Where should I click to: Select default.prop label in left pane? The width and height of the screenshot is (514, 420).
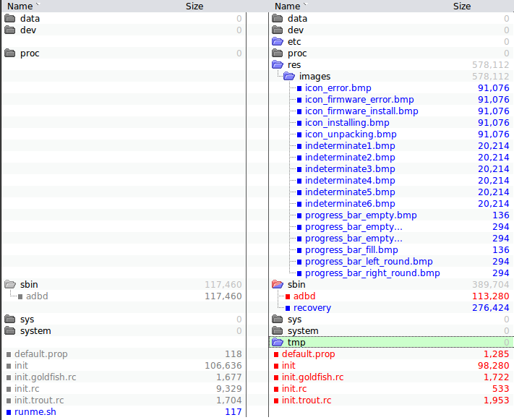[40, 354]
